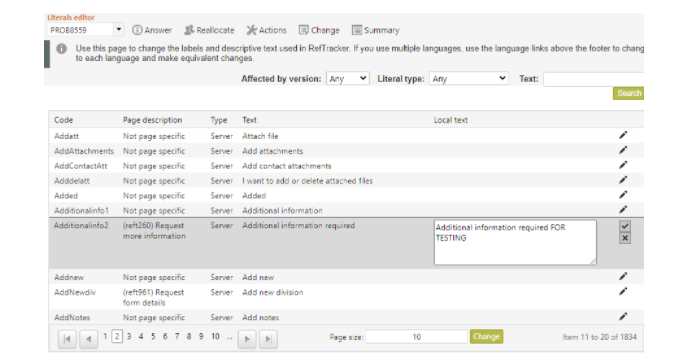Viewport: 688px width, 362px height.
Task: Click the Text search field
Action: click(x=593, y=79)
